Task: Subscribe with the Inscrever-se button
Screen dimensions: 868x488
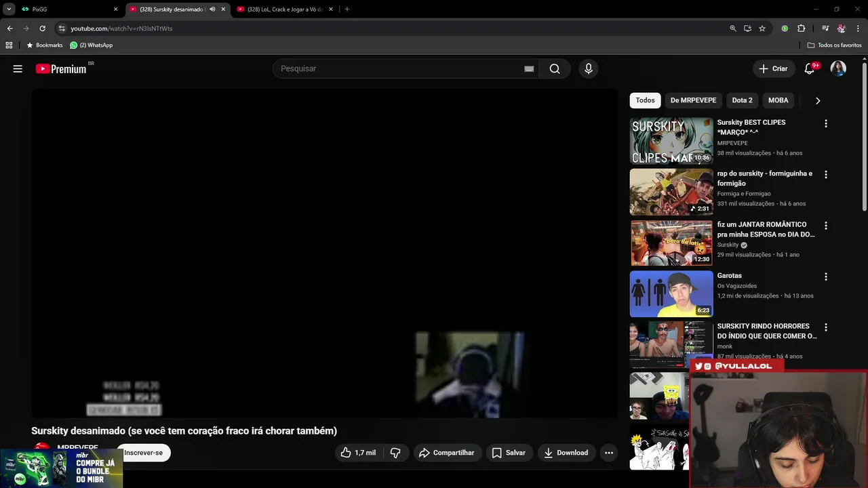Action: [143, 453]
